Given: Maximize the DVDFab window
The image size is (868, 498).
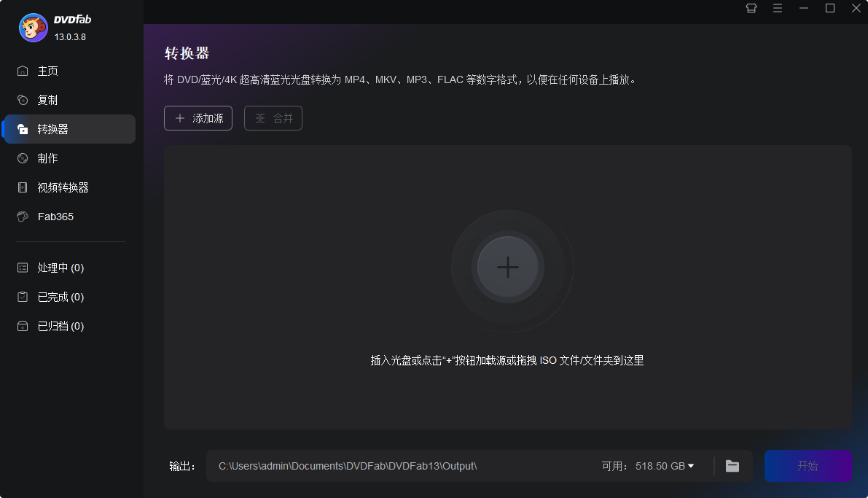Looking at the screenshot, I should (x=830, y=8).
